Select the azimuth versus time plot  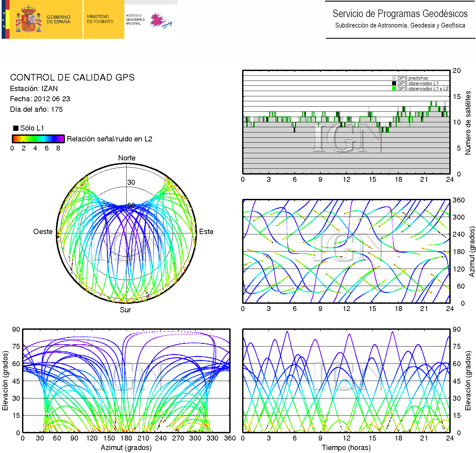tap(346, 251)
